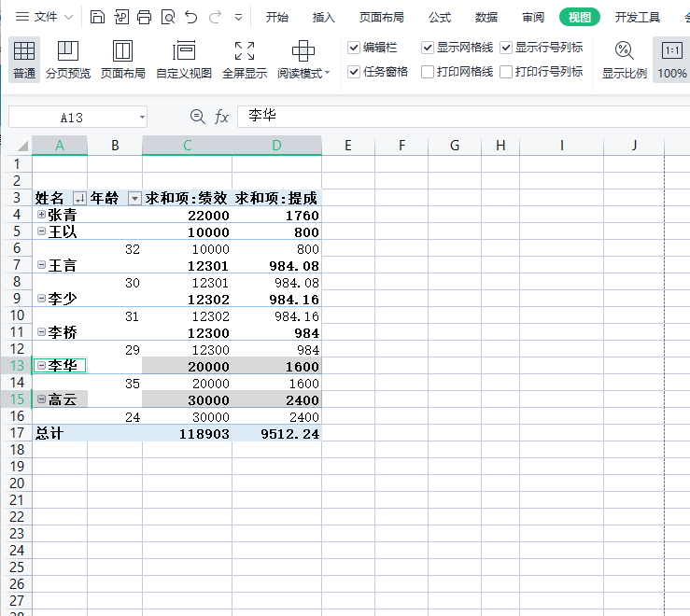Click the Redo arrow
Viewport: 690px width, 616px height.
point(215,17)
